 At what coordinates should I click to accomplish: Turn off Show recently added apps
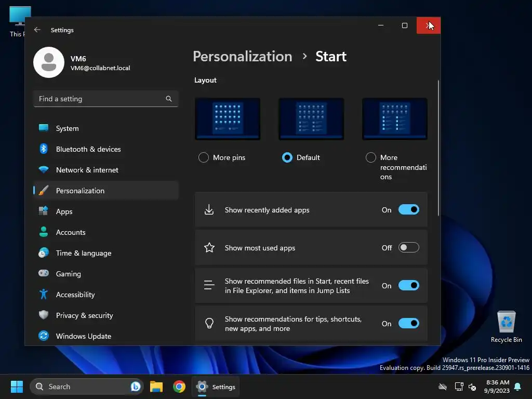tap(408, 210)
